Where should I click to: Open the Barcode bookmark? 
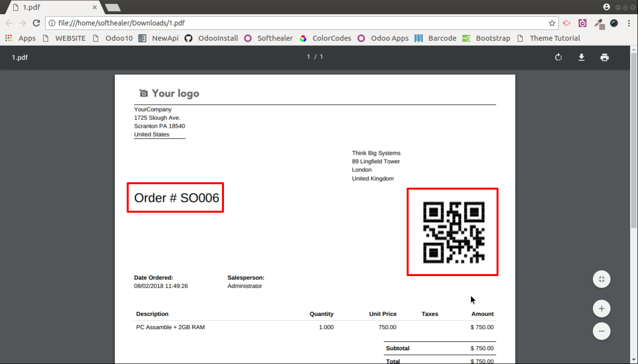(436, 38)
